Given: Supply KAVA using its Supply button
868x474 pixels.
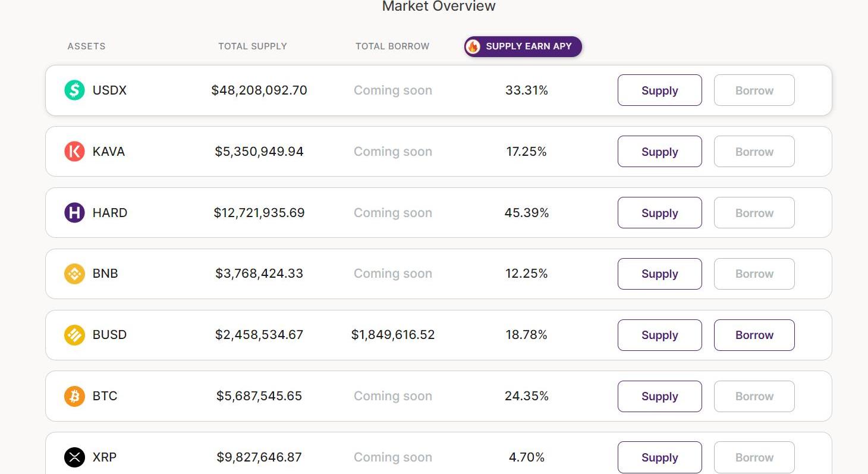Looking at the screenshot, I should (x=659, y=152).
